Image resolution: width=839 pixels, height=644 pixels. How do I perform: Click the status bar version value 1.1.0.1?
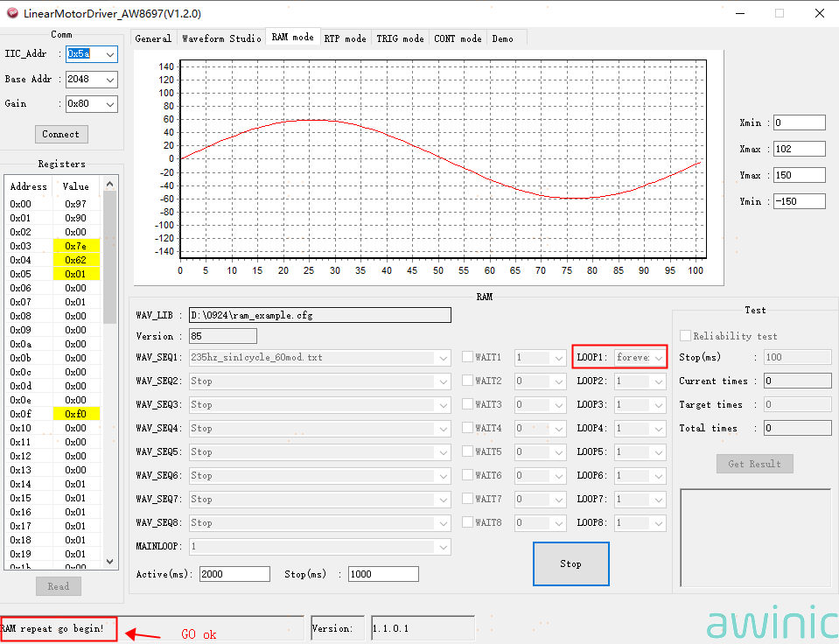[423, 628]
